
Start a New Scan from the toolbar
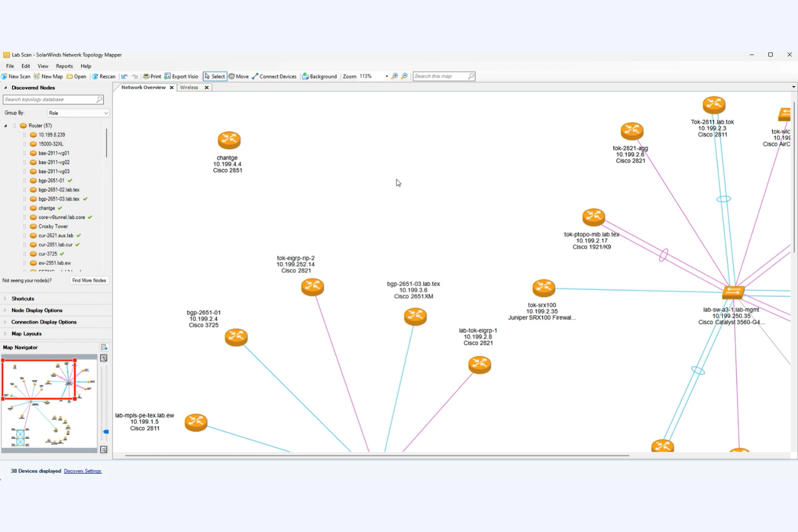(16, 76)
